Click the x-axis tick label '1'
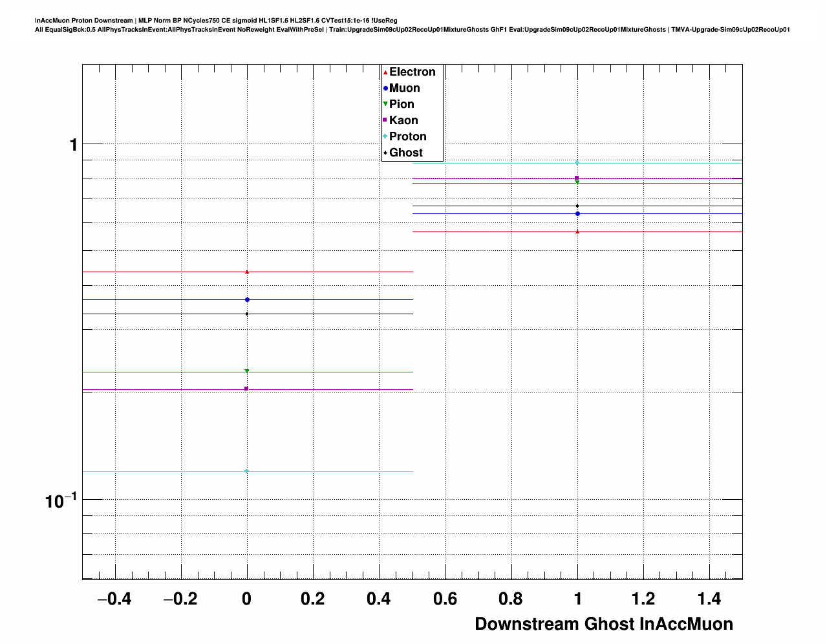The image size is (825, 644). pos(577,599)
